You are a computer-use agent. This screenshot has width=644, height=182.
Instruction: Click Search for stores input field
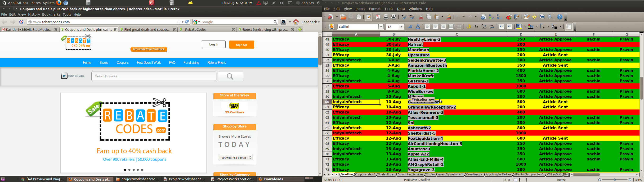(x=154, y=76)
